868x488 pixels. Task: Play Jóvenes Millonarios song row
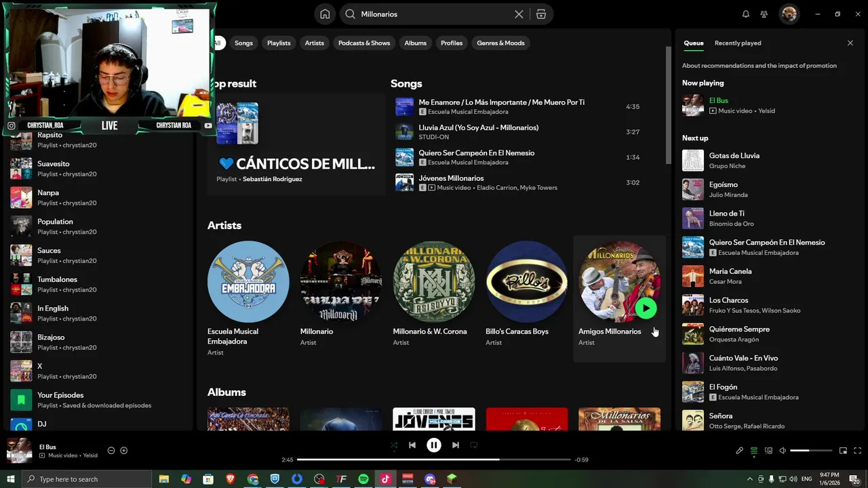pyautogui.click(x=520, y=183)
